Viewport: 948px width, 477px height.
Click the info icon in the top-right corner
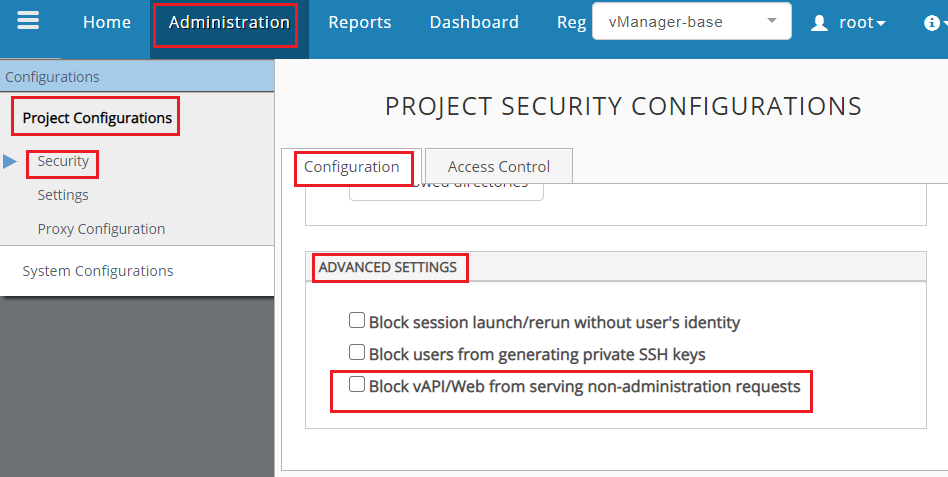point(932,22)
